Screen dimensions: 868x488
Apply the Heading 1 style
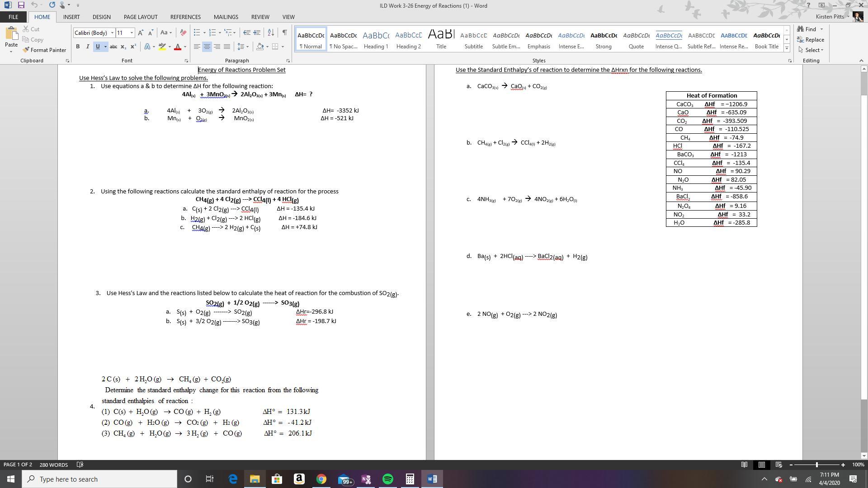[x=376, y=40]
